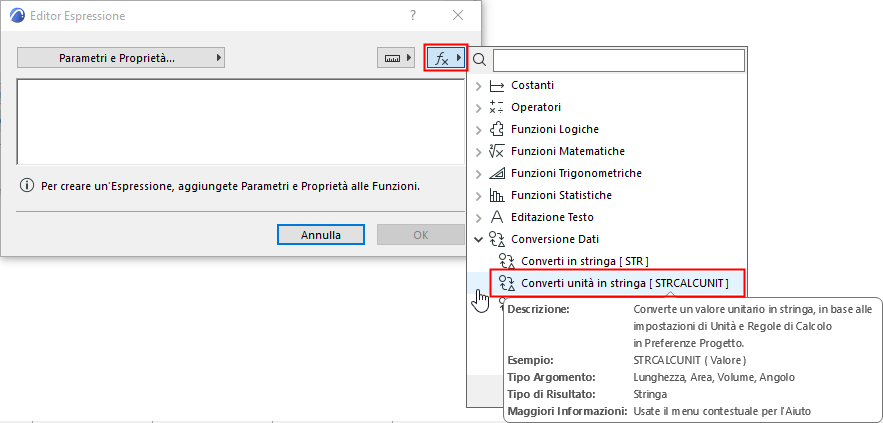The width and height of the screenshot is (883, 423).
Task: Click the Funzioni Trigonometriche triangle icon
Action: [497, 173]
